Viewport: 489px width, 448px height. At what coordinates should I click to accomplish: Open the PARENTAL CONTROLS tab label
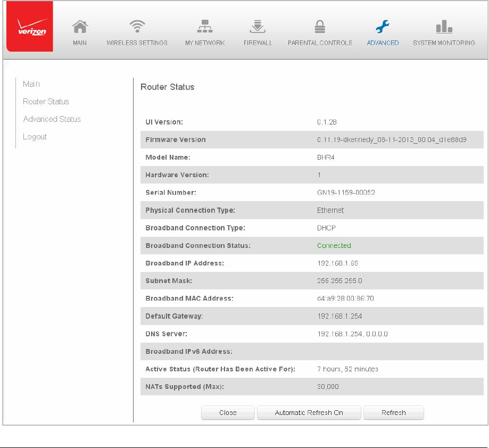coord(320,43)
